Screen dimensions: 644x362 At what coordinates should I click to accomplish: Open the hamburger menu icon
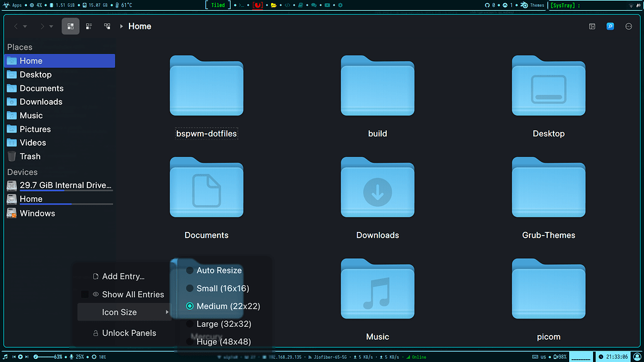coord(628,26)
